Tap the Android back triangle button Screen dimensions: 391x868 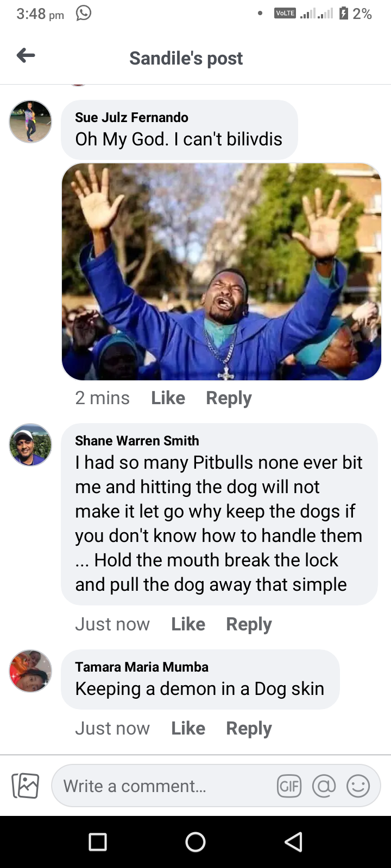(x=293, y=842)
